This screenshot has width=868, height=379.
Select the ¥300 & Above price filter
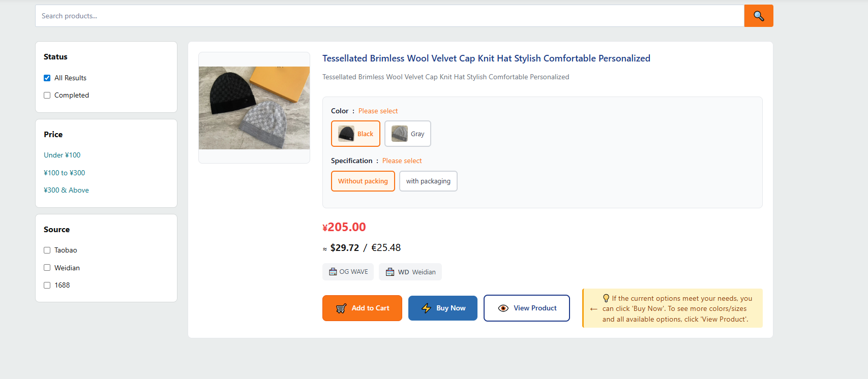[66, 190]
